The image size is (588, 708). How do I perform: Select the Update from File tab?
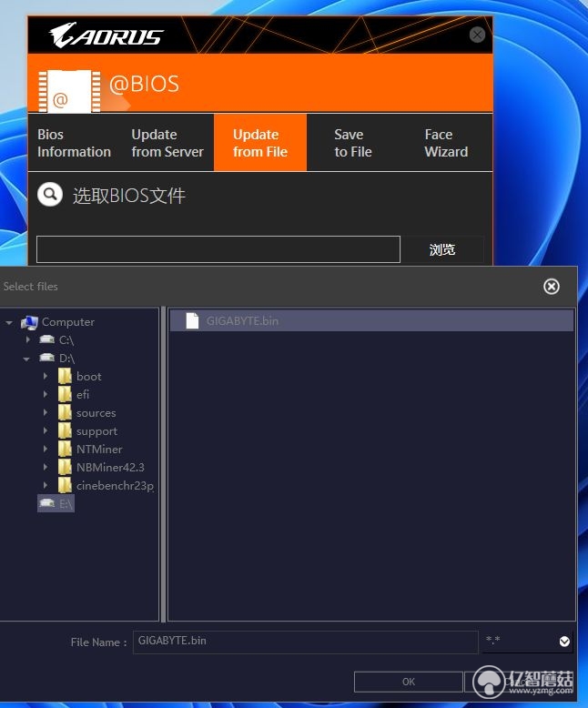tap(260, 143)
